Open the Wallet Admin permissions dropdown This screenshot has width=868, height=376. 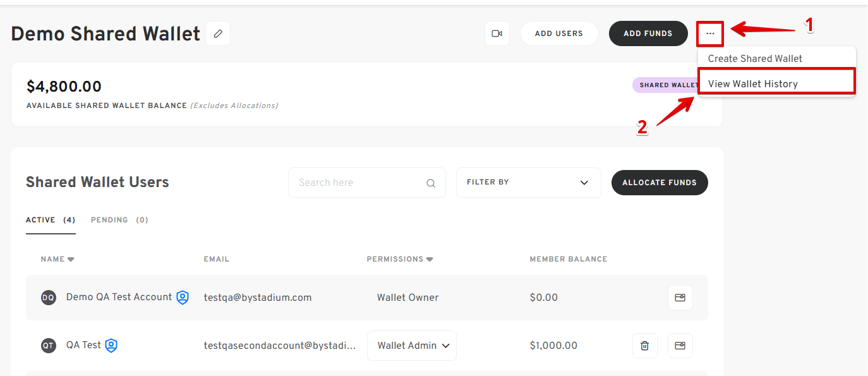tap(412, 346)
